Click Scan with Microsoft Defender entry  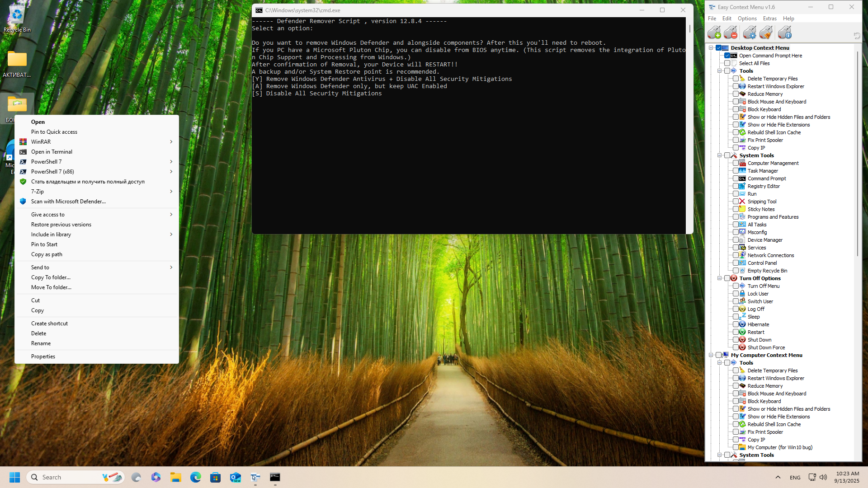(x=68, y=202)
